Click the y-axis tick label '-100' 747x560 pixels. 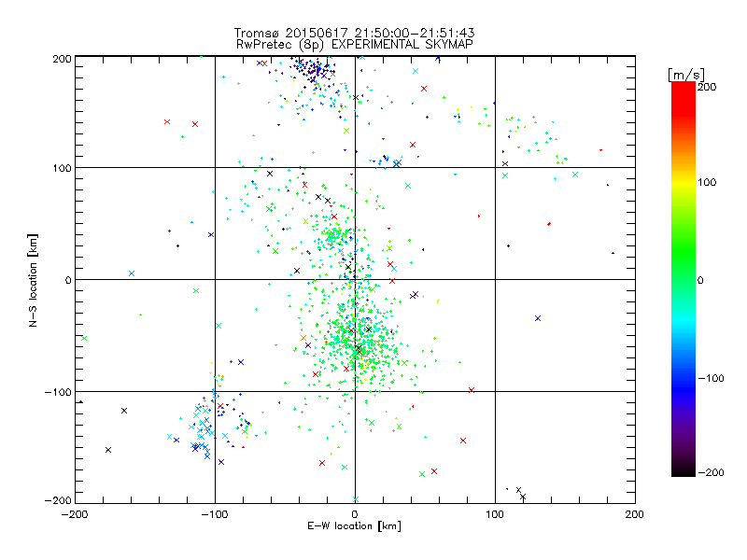[58, 392]
